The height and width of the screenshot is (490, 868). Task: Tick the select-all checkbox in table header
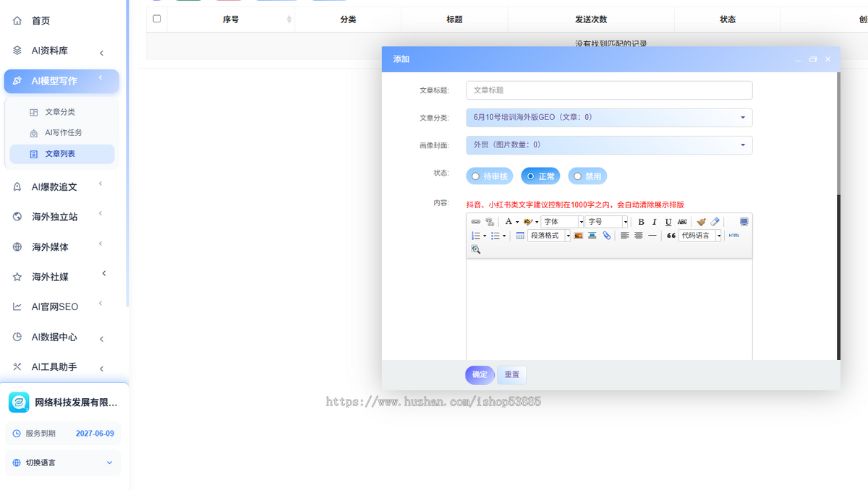coord(157,19)
